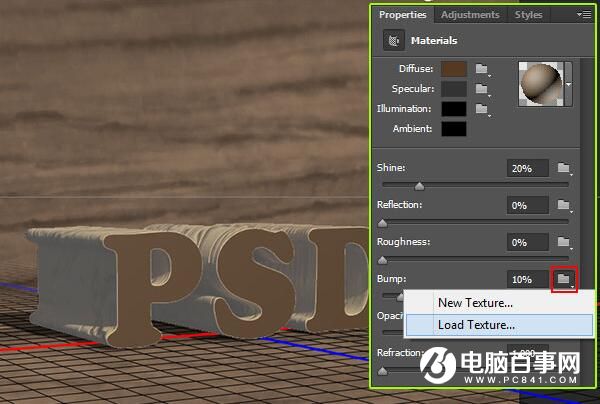The height and width of the screenshot is (404, 600).
Task: Click the Shine 20% value field
Action: pos(528,168)
